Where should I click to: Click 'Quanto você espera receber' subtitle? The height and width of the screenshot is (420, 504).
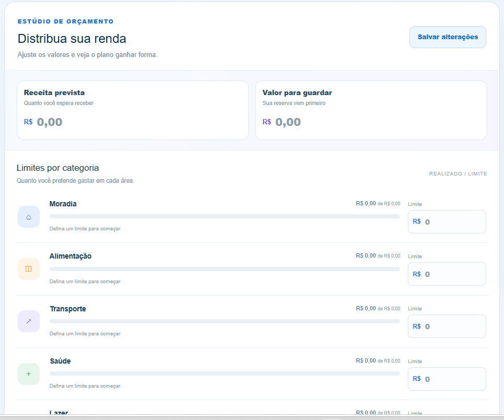click(x=59, y=103)
